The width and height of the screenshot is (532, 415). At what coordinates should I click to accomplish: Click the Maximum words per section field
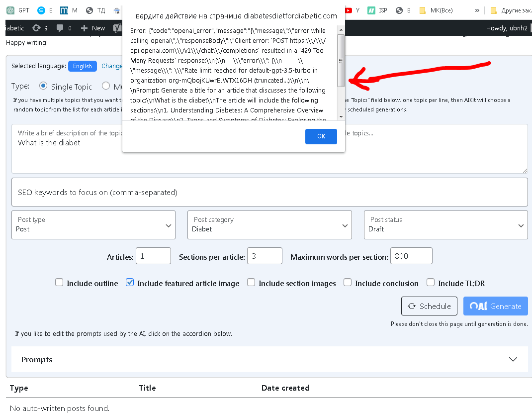411,256
